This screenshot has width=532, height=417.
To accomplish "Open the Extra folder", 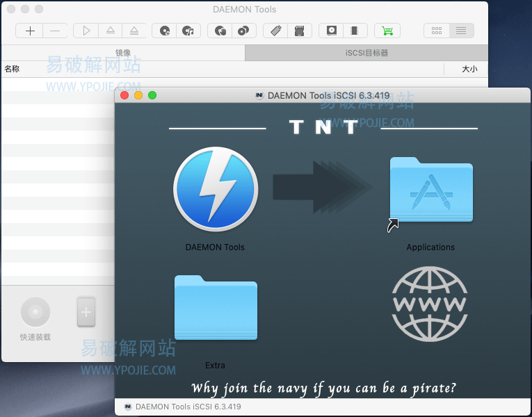I will (216, 309).
